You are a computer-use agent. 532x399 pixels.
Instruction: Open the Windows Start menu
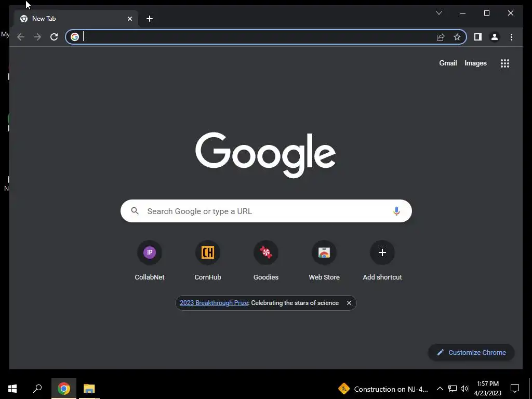point(12,389)
